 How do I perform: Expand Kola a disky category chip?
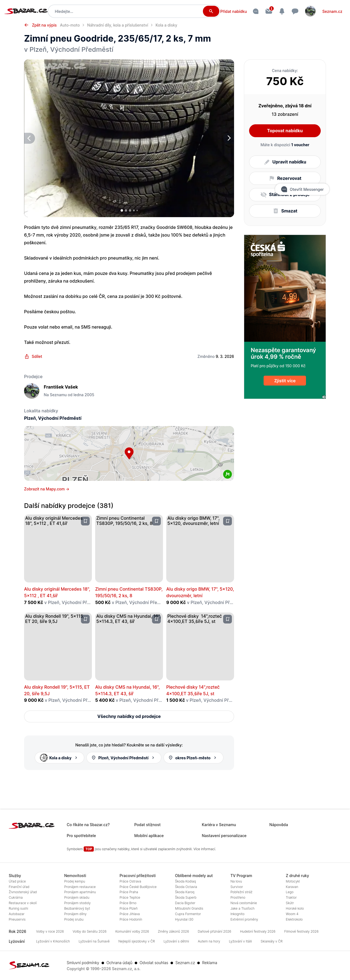tap(59, 757)
